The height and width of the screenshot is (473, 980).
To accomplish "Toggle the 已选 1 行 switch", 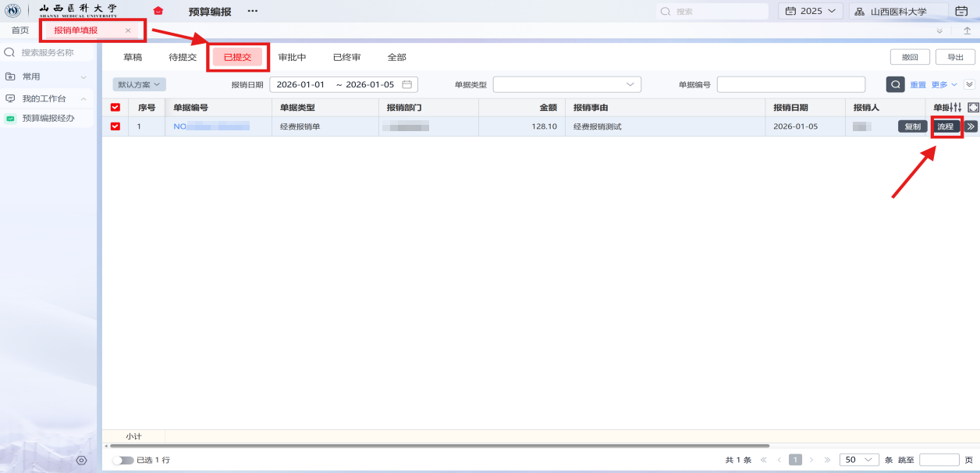I will [123, 461].
